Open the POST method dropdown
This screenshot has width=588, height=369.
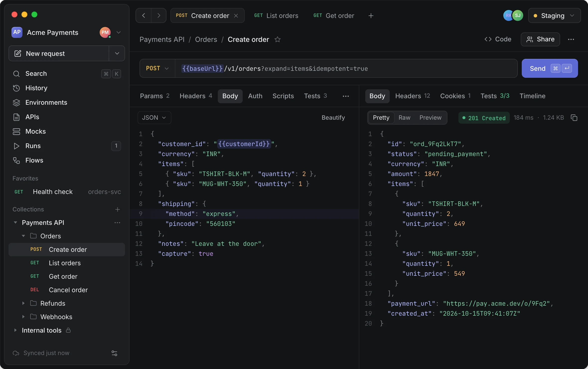(x=157, y=68)
